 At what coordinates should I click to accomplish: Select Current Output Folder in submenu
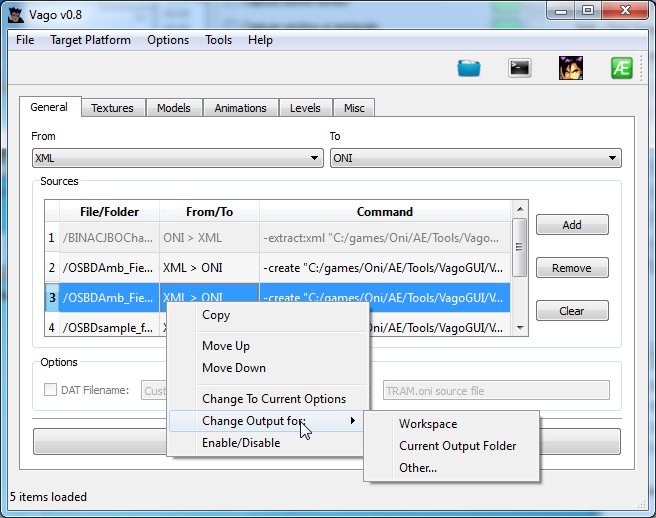[452, 446]
